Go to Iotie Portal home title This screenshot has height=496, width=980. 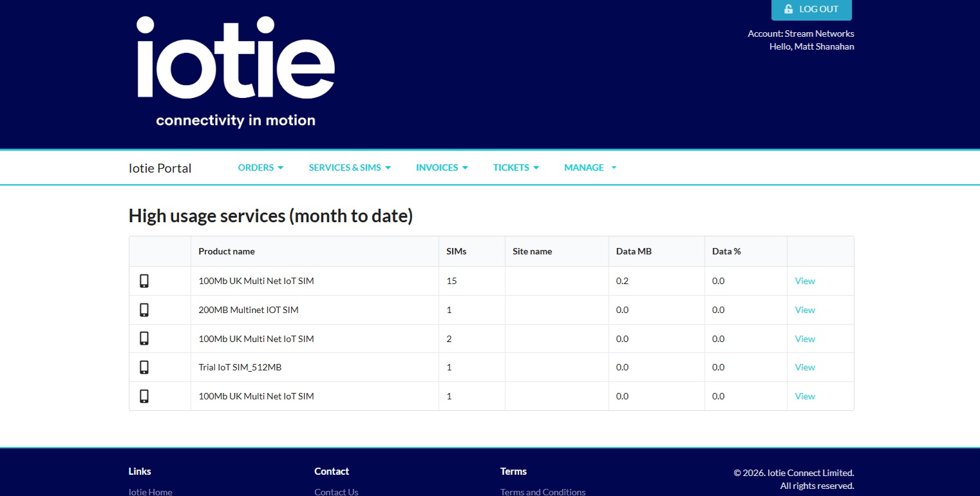click(160, 168)
